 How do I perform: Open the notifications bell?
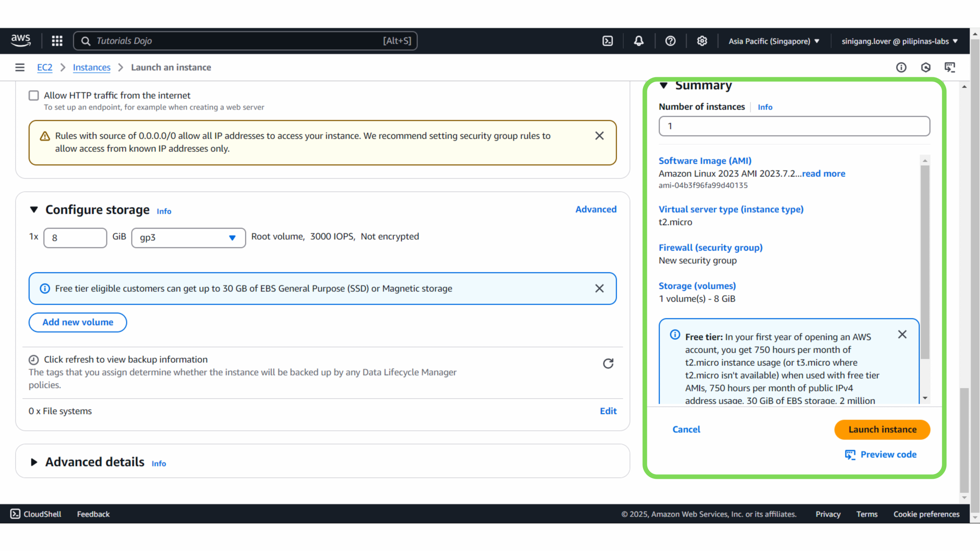click(639, 41)
